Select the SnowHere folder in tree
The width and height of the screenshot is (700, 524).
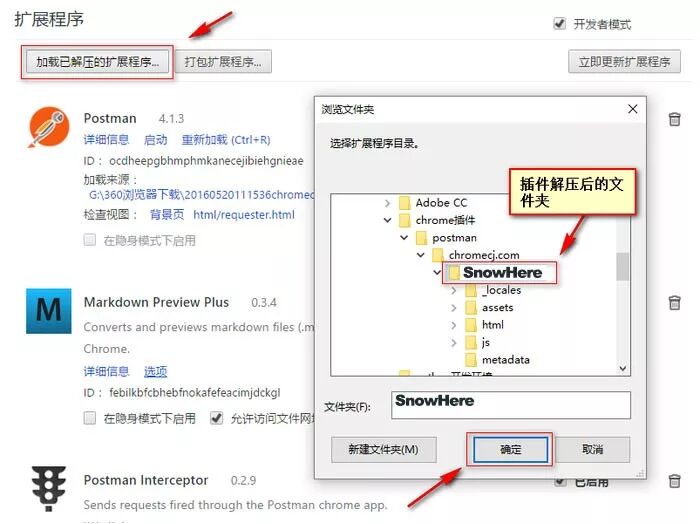[499, 273]
